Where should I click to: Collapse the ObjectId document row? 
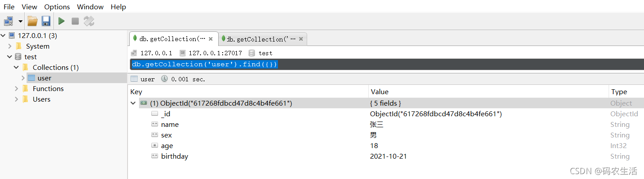tap(133, 103)
